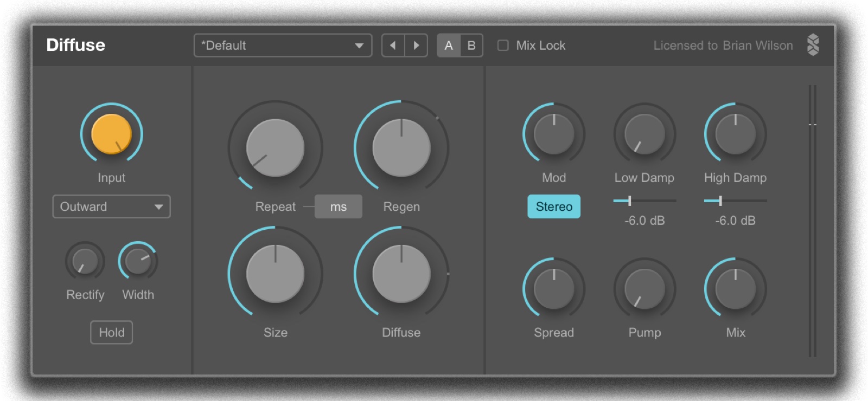Click the Mix knob

click(x=735, y=288)
